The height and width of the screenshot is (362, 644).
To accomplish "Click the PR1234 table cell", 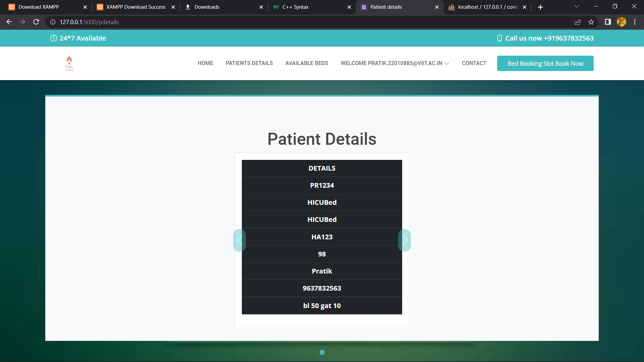I will pyautogui.click(x=322, y=185).
